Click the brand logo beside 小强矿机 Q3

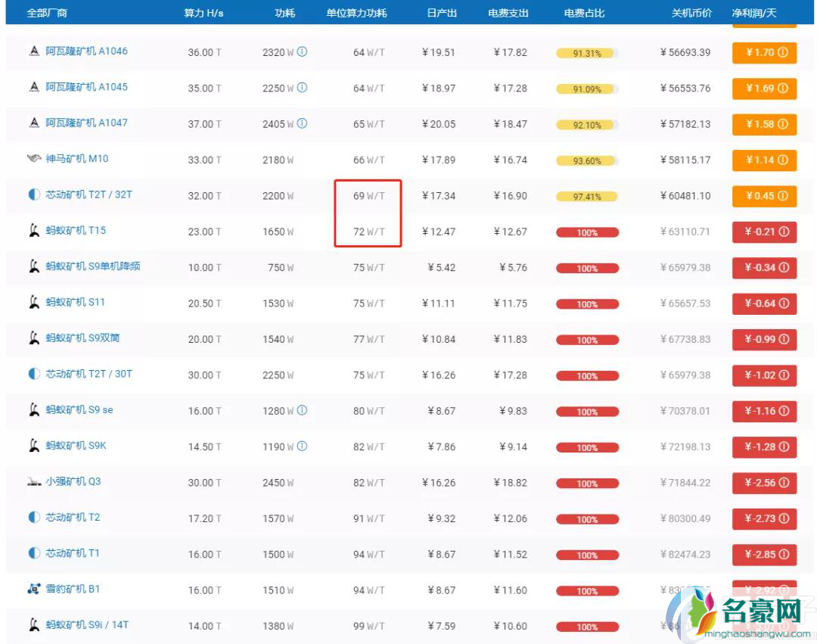pyautogui.click(x=34, y=482)
